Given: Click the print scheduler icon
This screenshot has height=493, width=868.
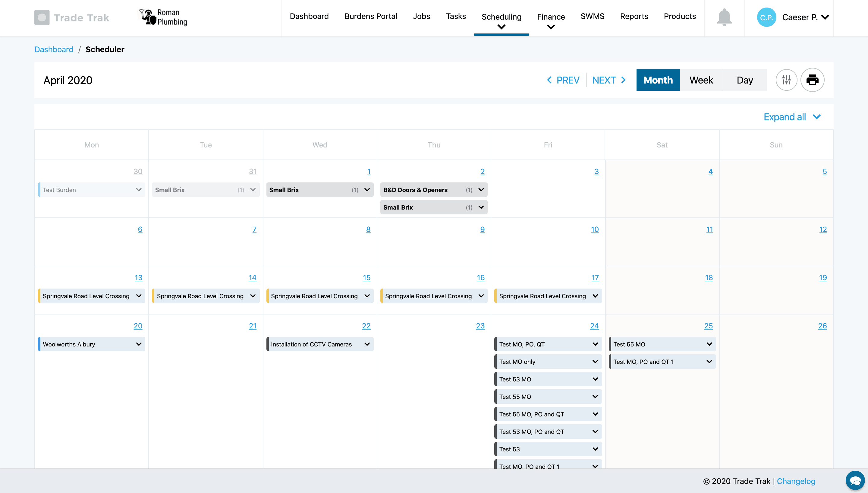Looking at the screenshot, I should [812, 80].
